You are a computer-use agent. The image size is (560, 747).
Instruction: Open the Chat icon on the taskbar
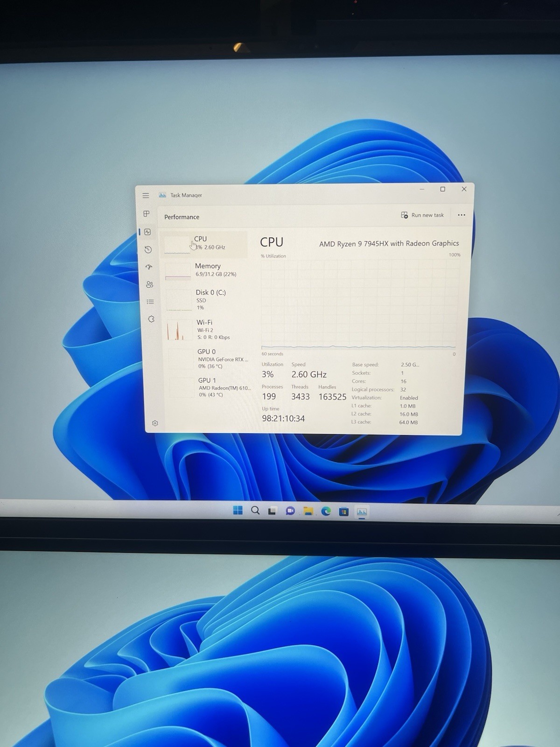click(x=290, y=511)
